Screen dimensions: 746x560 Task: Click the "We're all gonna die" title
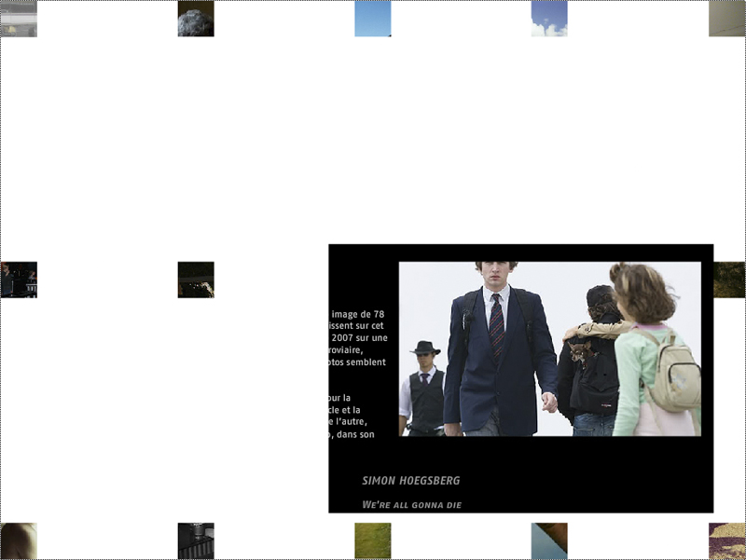tap(412, 505)
